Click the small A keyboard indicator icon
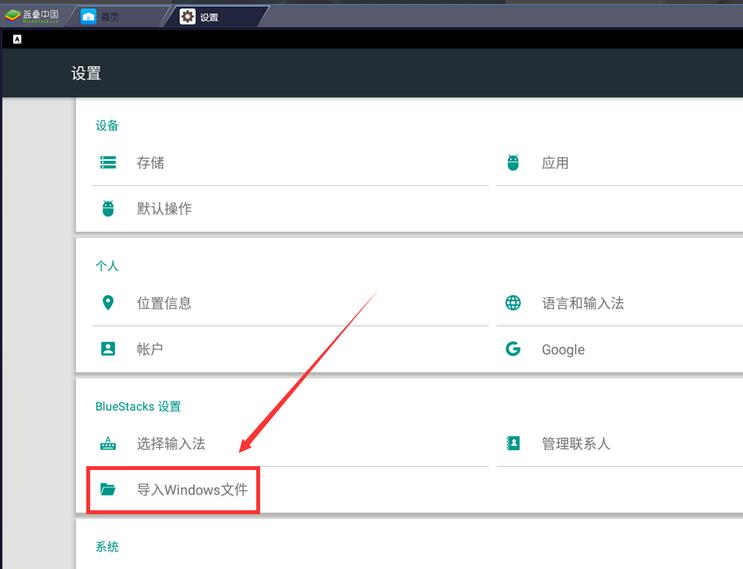 (17, 39)
